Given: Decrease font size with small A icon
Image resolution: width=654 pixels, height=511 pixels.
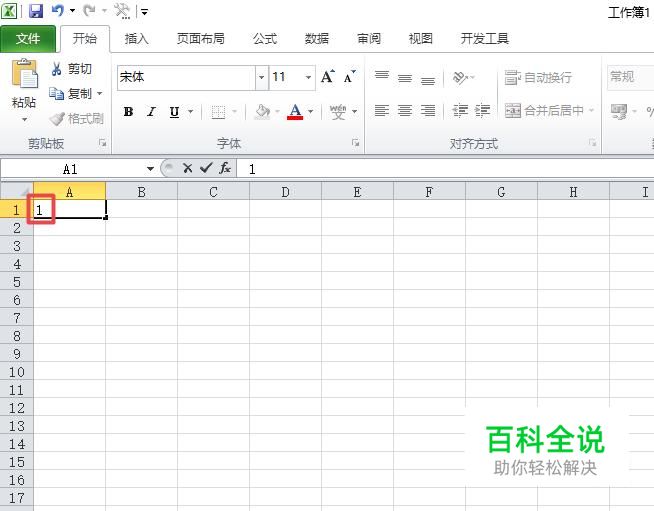Looking at the screenshot, I should [x=349, y=77].
